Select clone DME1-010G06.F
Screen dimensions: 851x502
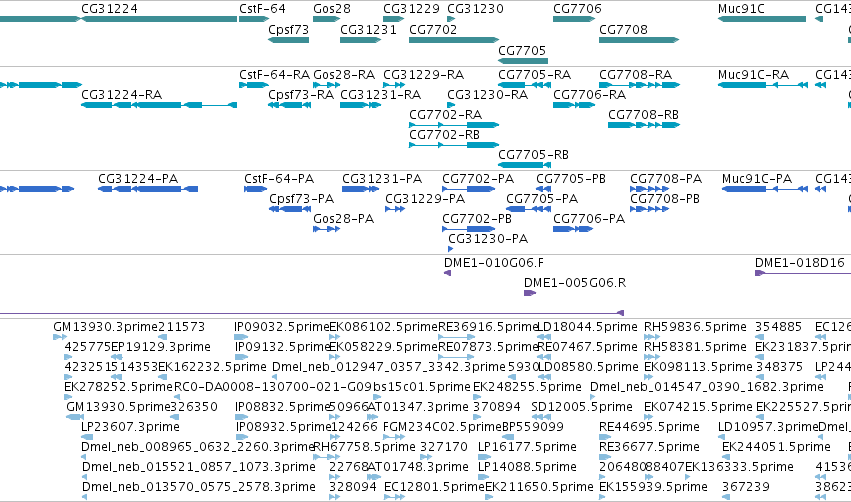click(448, 273)
